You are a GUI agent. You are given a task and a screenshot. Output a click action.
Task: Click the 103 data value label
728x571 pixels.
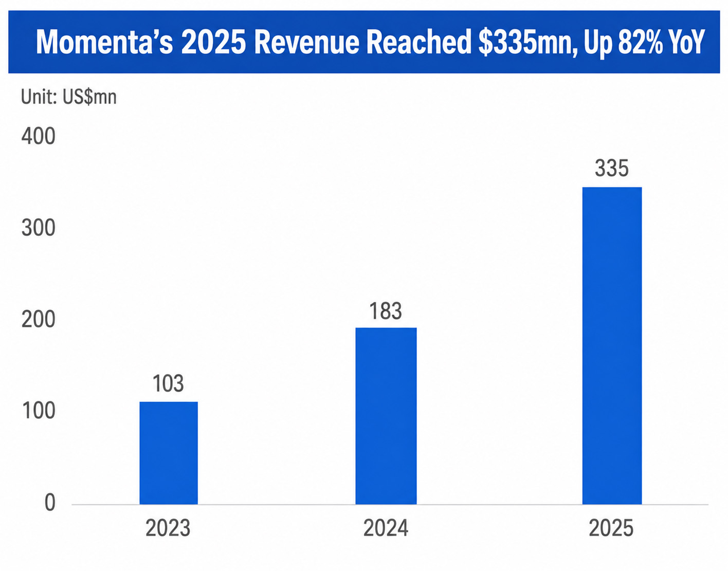168,384
